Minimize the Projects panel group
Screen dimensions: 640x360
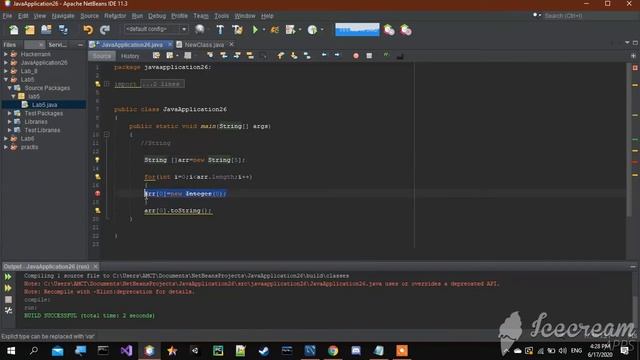coord(80,44)
